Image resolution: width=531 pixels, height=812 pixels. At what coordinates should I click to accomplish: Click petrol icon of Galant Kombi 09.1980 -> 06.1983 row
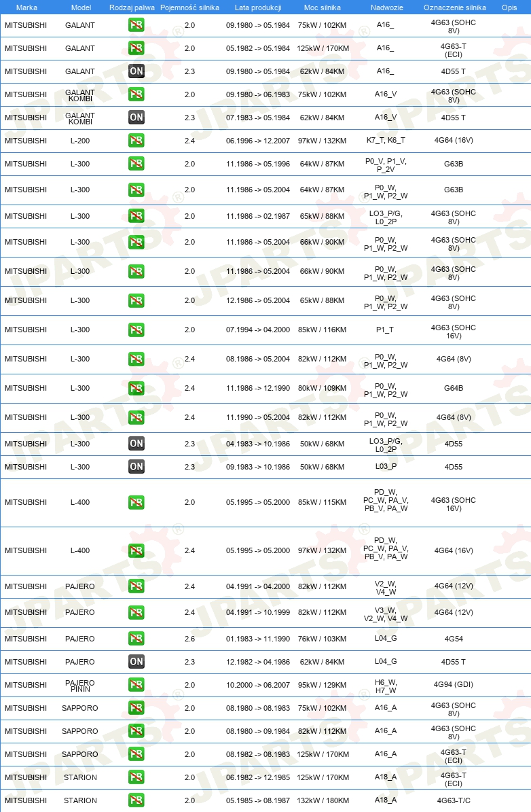tap(136, 94)
